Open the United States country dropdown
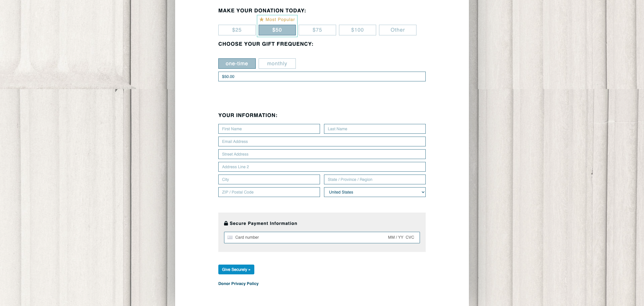The image size is (644, 306). (x=375, y=192)
